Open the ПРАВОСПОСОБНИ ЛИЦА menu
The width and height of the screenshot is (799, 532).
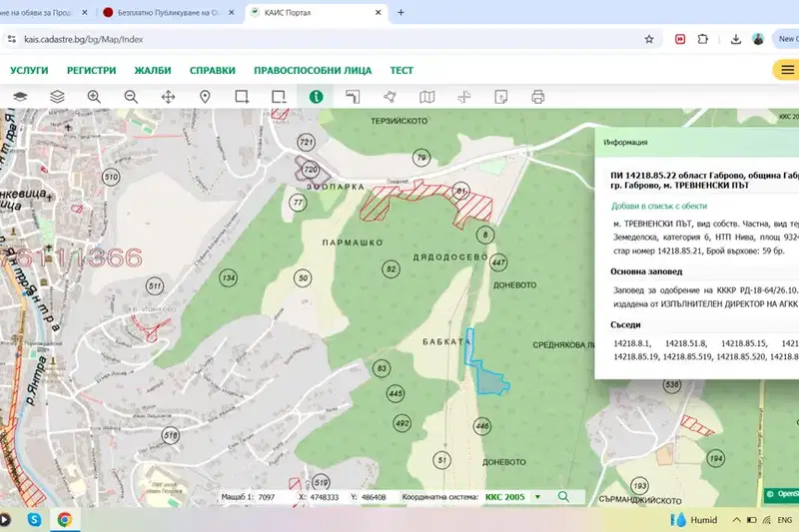pos(313,70)
